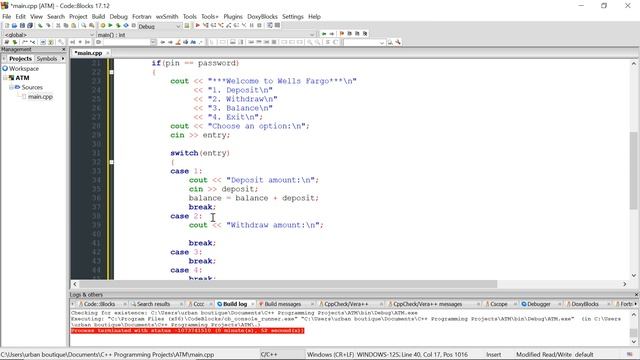Screen dimensions: 640x360
Task: Open the Debugger log tab
Action: pyautogui.click(x=539, y=304)
